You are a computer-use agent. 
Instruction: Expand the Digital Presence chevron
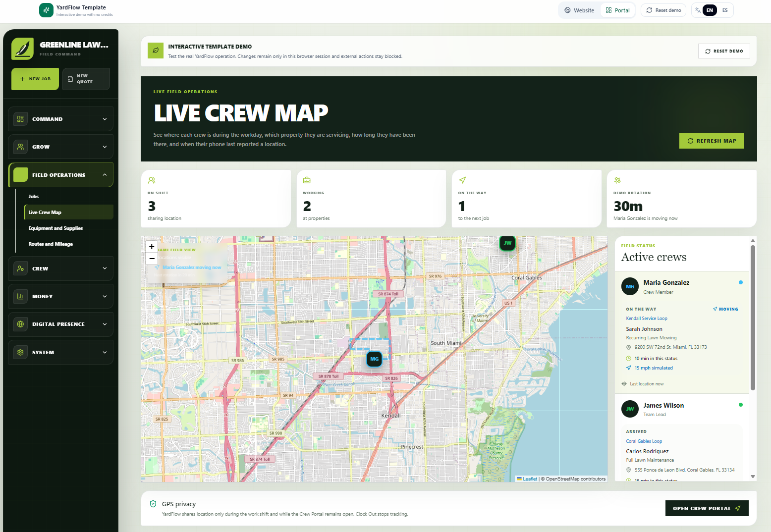[105, 324]
